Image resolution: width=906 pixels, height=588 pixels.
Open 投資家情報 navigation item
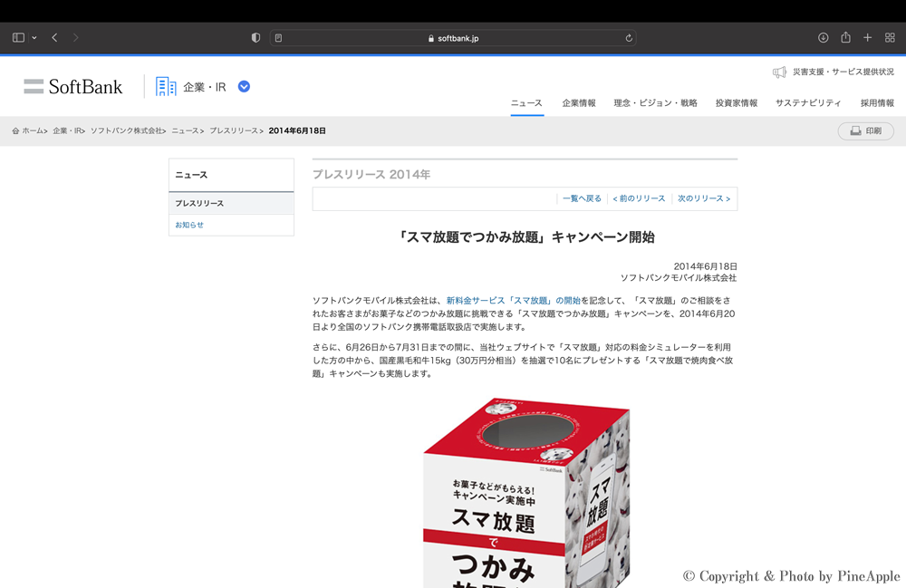[736, 103]
